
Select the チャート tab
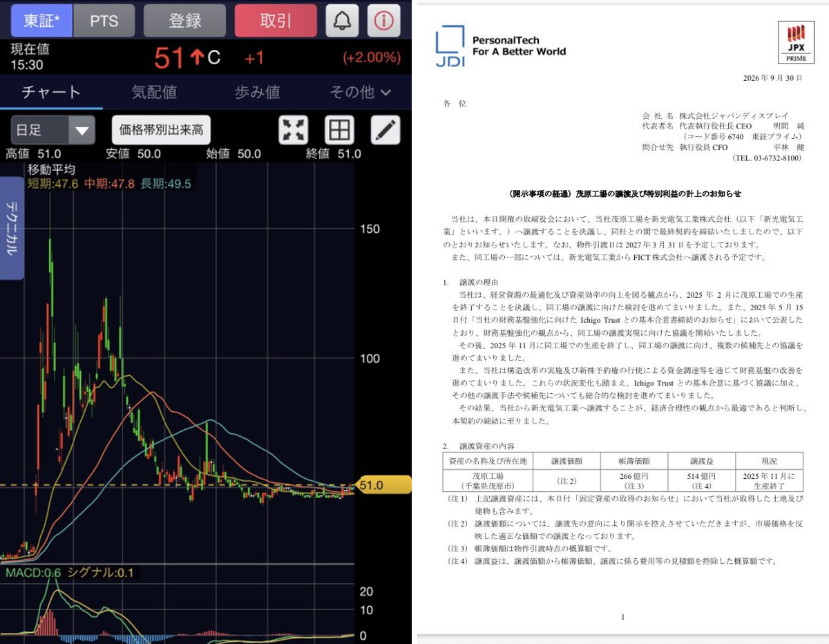pos(51,92)
